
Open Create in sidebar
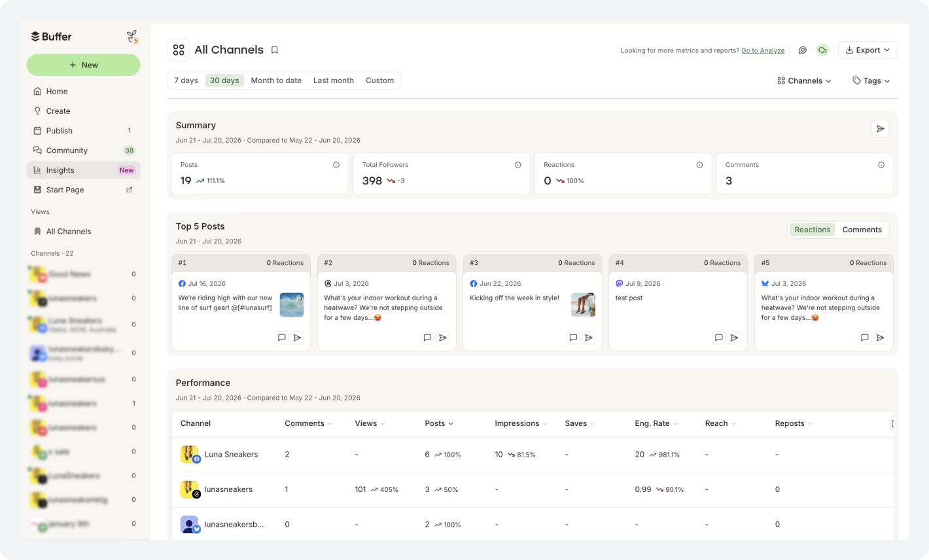click(83, 111)
